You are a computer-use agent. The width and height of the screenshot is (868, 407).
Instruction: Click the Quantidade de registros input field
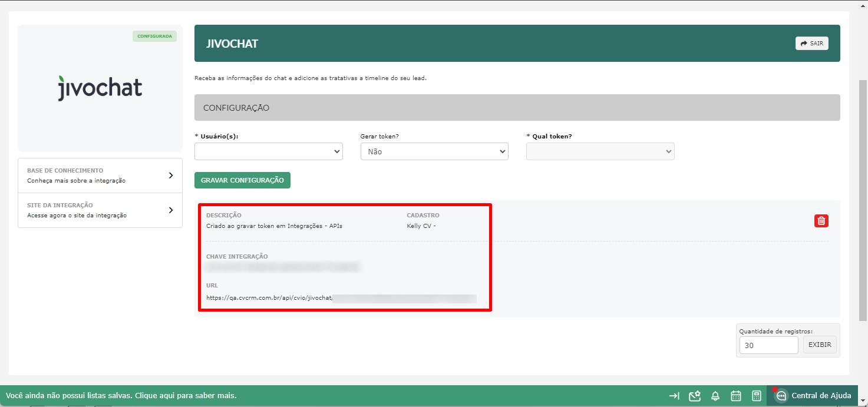click(x=769, y=345)
